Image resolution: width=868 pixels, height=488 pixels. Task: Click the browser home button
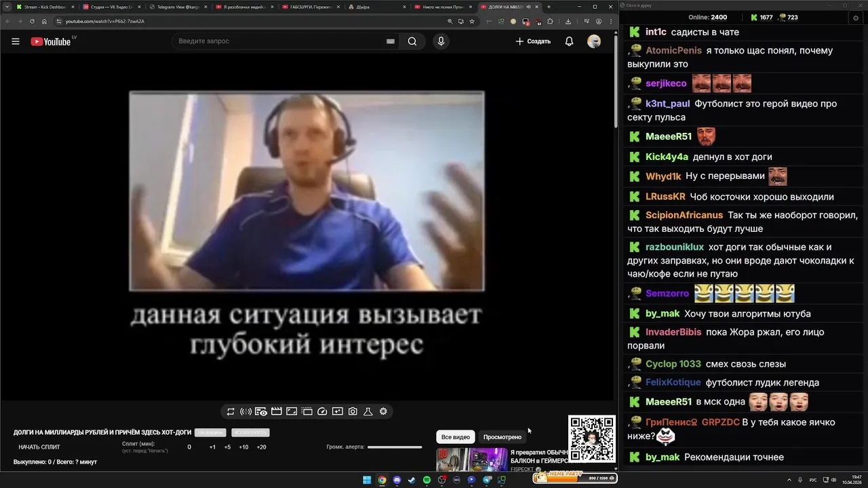45,21
